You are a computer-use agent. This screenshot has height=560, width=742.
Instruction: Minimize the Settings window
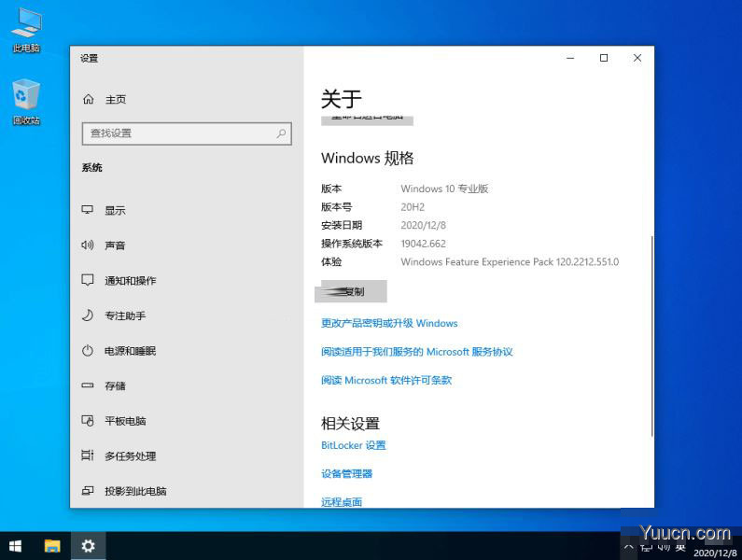[x=570, y=58]
